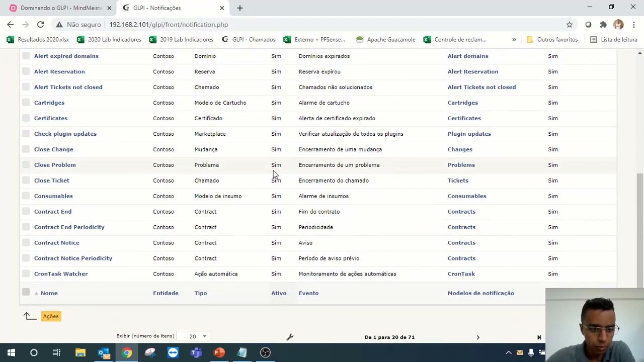Tick the checkbox for Alert expired domains

[x=26, y=56]
